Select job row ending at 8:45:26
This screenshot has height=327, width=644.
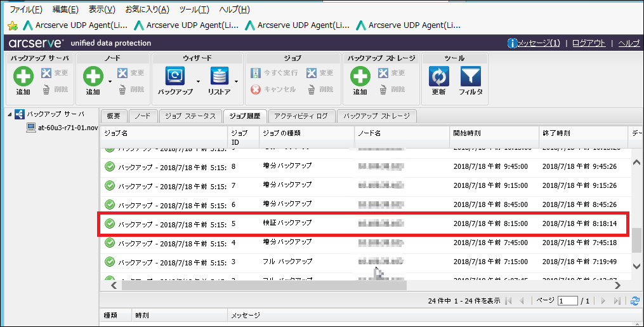365,204
